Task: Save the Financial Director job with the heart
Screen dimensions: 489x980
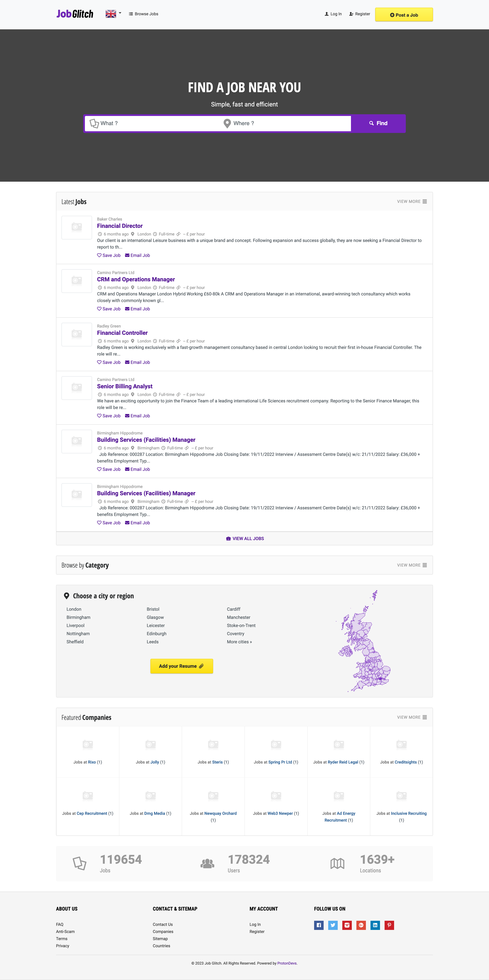Action: point(109,255)
